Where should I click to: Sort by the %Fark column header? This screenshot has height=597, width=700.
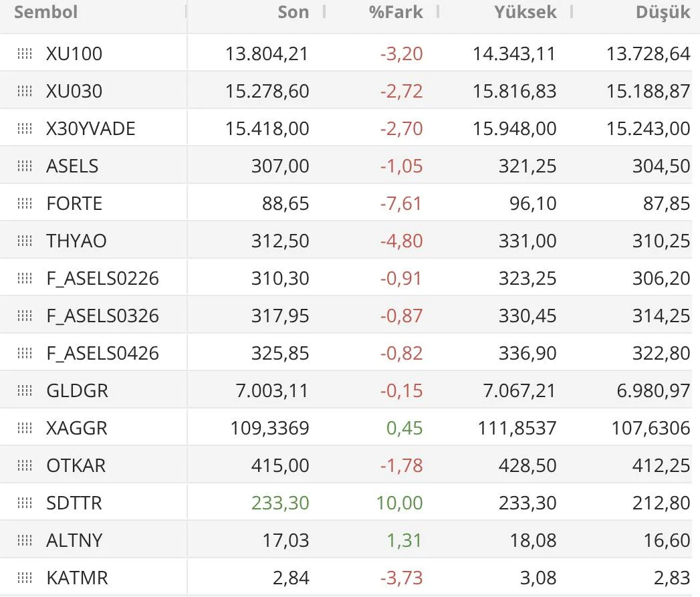click(396, 12)
